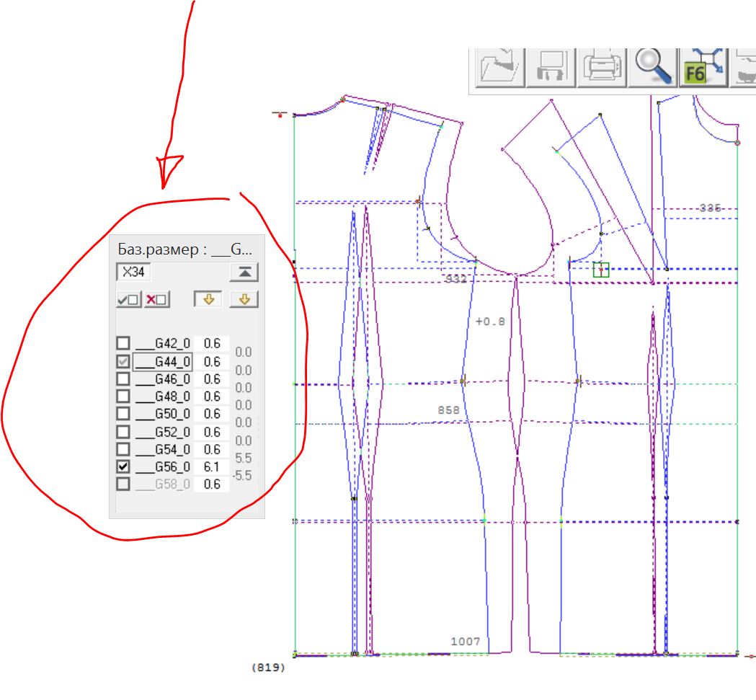756x700 pixels.
Task: Click the 1007 measurement on the pattern
Action: [x=466, y=641]
